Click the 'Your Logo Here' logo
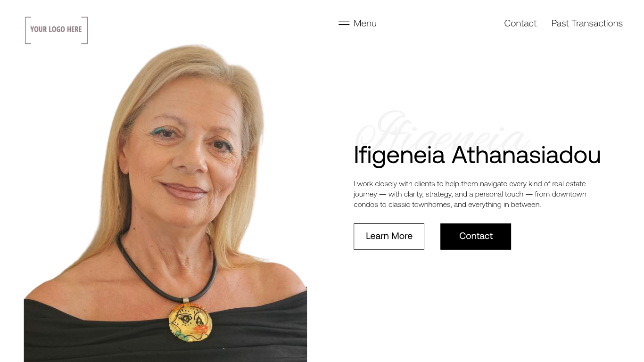The width and height of the screenshot is (644, 362). coord(57,30)
